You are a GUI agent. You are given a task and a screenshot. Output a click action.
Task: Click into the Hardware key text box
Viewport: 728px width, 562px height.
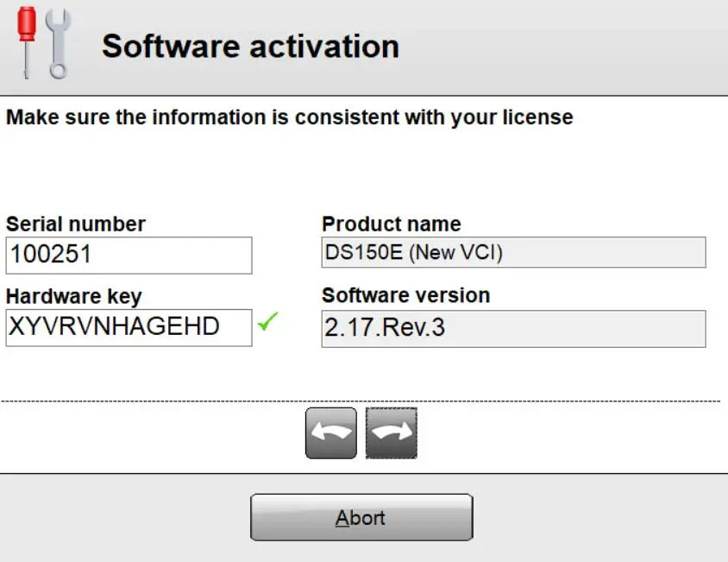click(129, 328)
